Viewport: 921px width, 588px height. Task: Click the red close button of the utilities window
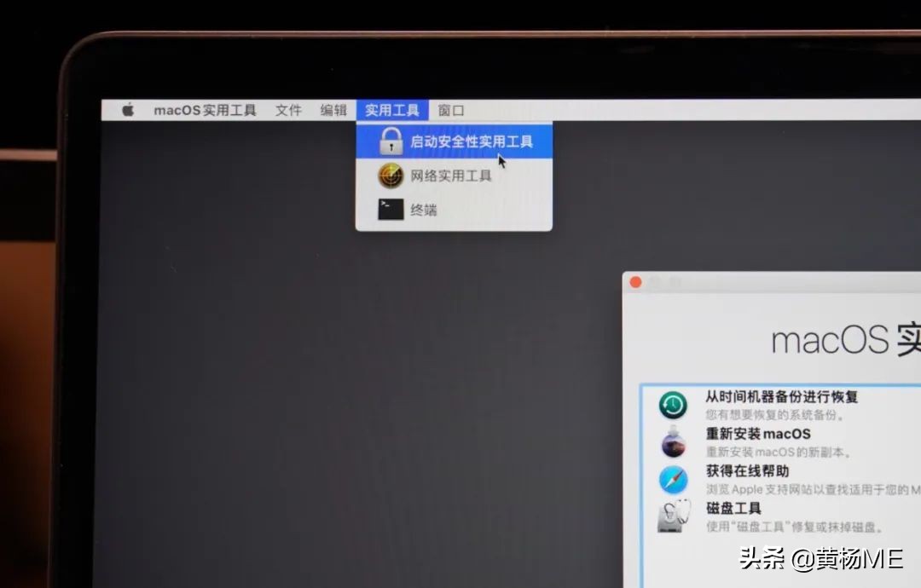pos(635,281)
